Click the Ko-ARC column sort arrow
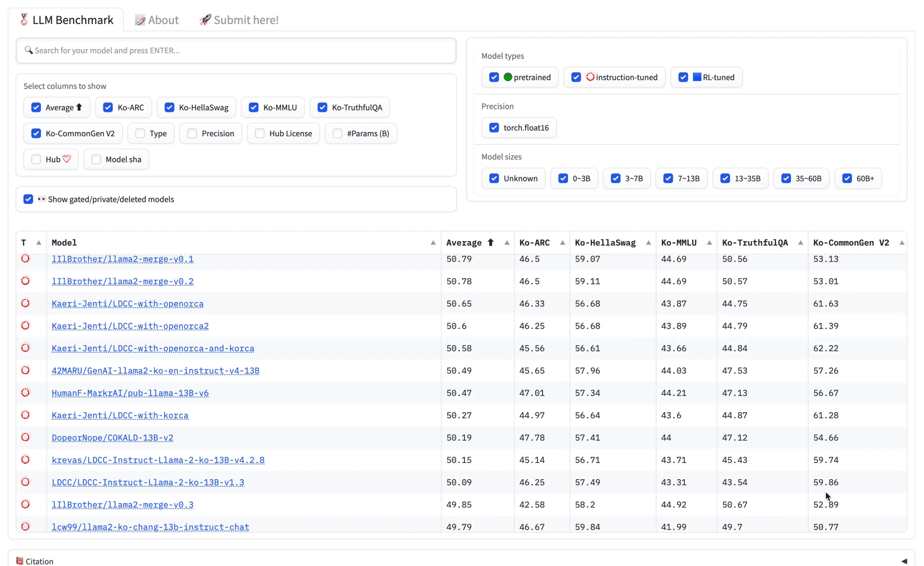924x566 pixels. [561, 242]
